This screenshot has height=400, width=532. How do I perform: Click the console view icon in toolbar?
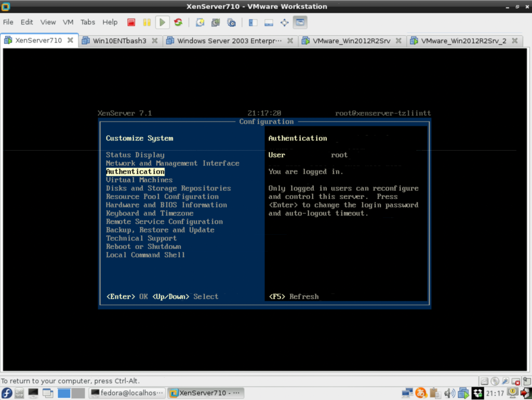pyautogui.click(x=300, y=22)
